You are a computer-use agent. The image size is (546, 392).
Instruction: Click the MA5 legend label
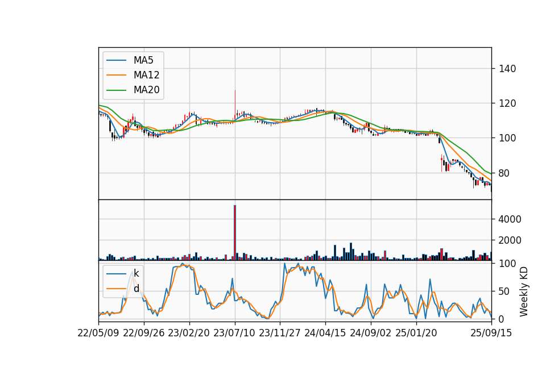[143, 60]
